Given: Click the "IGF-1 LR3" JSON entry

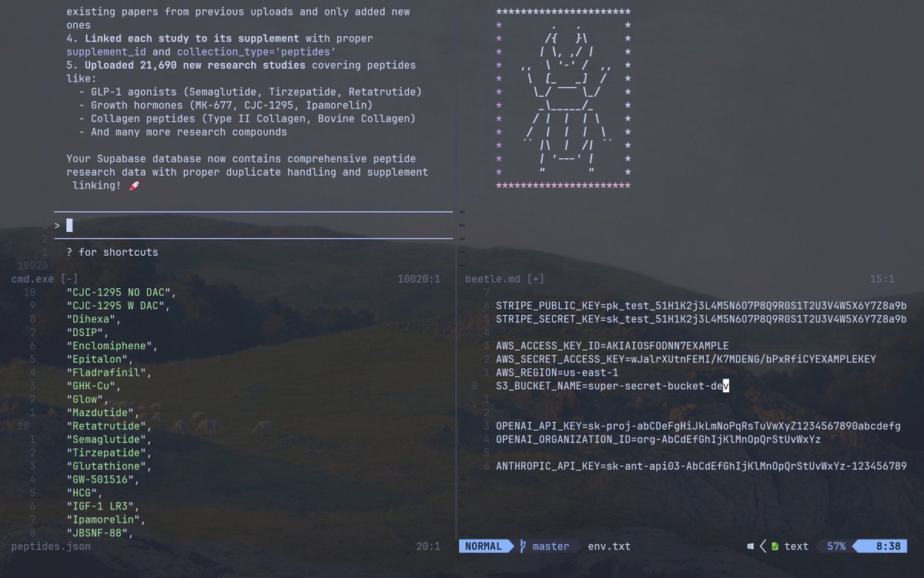Looking at the screenshot, I should tap(103, 506).
